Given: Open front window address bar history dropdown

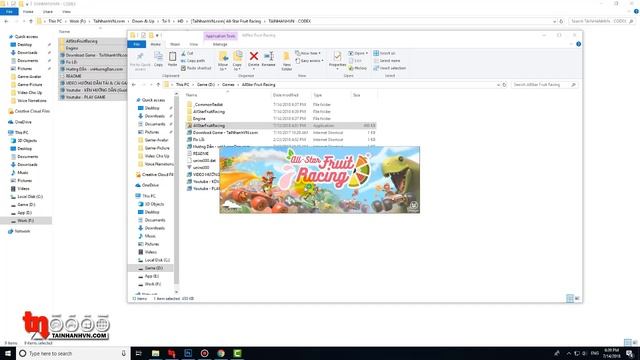Looking at the screenshot, I should click(x=498, y=85).
